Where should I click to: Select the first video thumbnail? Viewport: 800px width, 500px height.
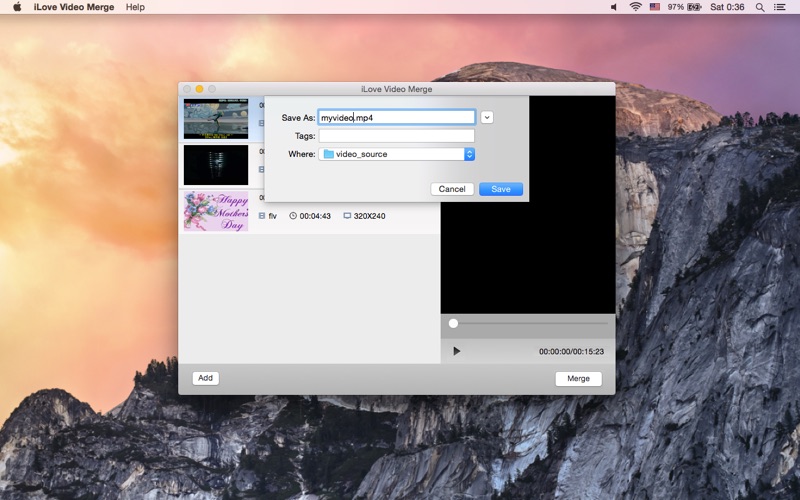pyautogui.click(x=216, y=118)
